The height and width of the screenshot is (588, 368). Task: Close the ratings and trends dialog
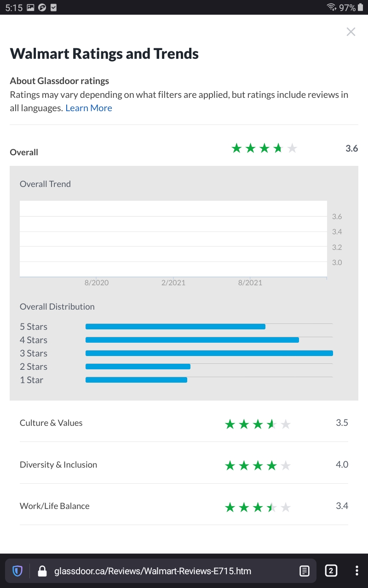coord(351,32)
